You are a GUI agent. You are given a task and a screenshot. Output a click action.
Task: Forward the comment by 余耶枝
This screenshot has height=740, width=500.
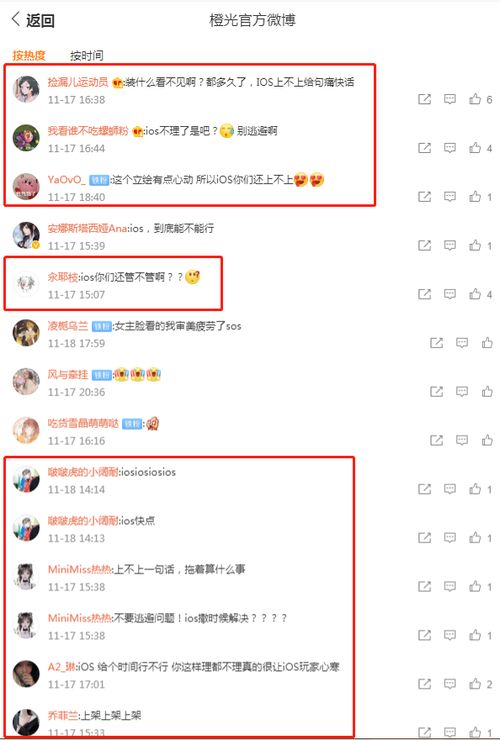click(x=424, y=294)
